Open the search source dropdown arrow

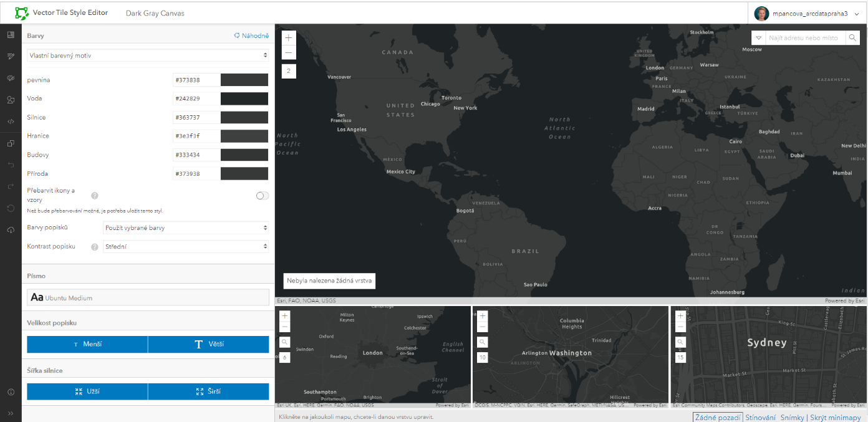point(759,38)
